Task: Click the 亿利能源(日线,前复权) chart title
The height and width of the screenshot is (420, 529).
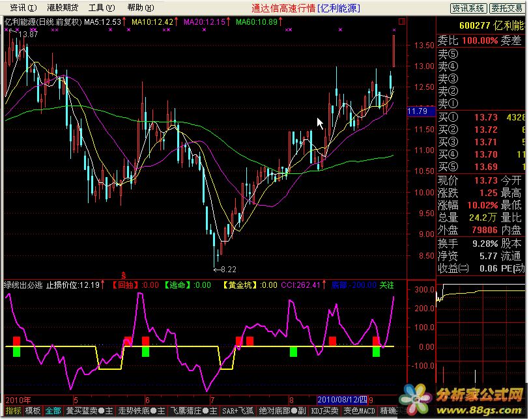Action: [x=43, y=22]
